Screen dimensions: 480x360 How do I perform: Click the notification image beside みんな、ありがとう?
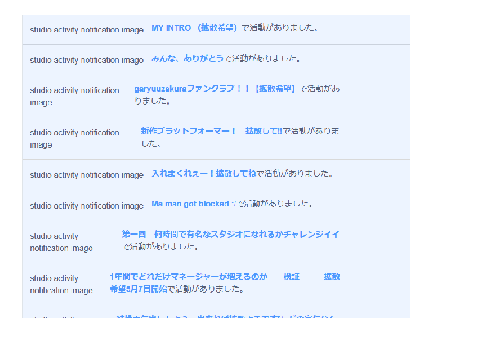point(87,60)
